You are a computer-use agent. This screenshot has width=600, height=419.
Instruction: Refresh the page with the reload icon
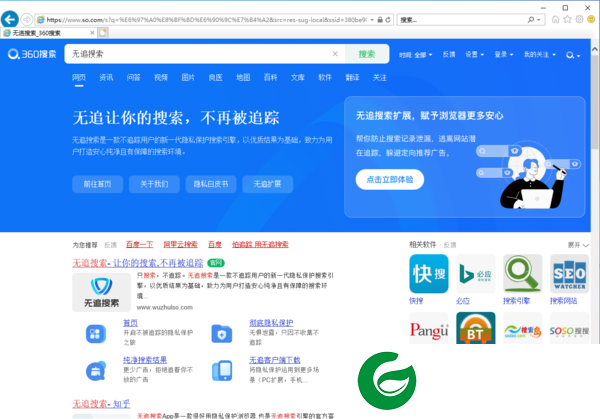388,20
